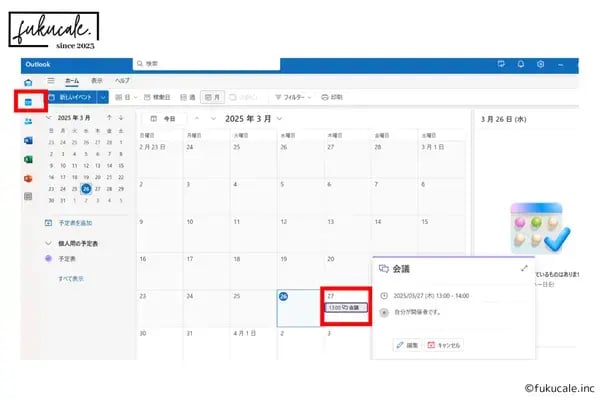Click the Edit (編集) button in popup
Image resolution: width=600 pixels, height=400 pixels.
(407, 345)
